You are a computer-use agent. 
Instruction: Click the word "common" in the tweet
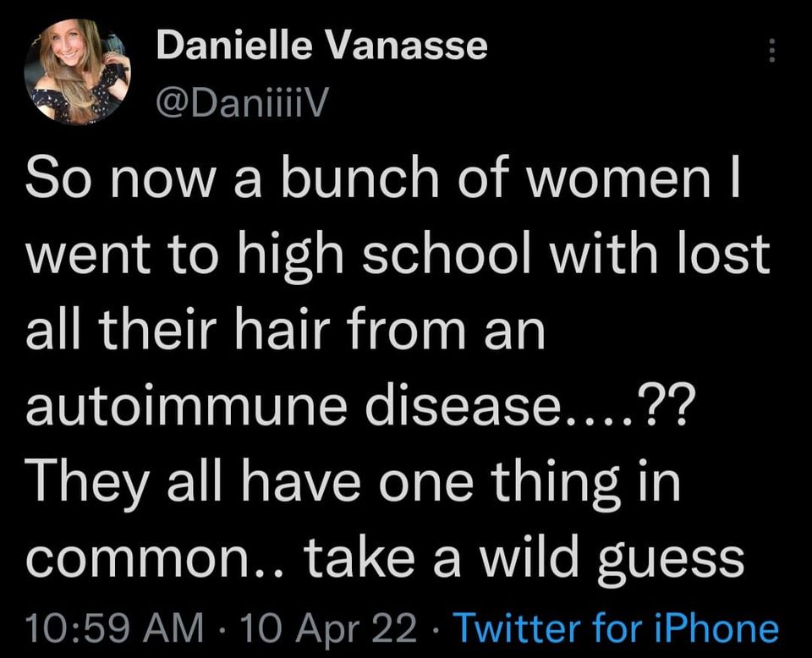coord(112,560)
